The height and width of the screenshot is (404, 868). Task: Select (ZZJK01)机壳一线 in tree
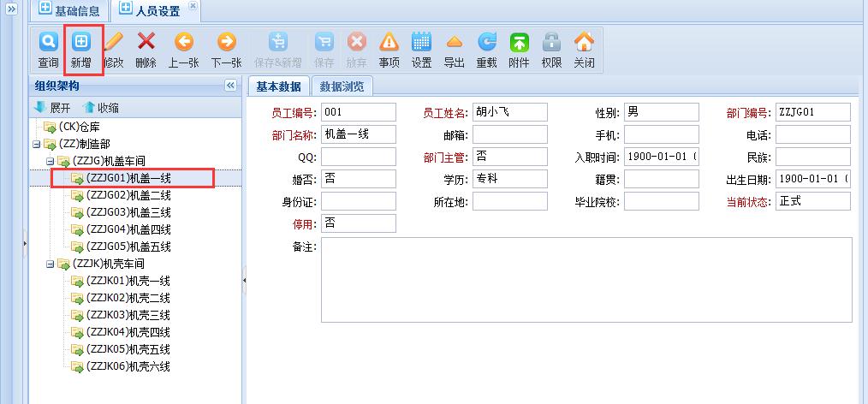128,281
